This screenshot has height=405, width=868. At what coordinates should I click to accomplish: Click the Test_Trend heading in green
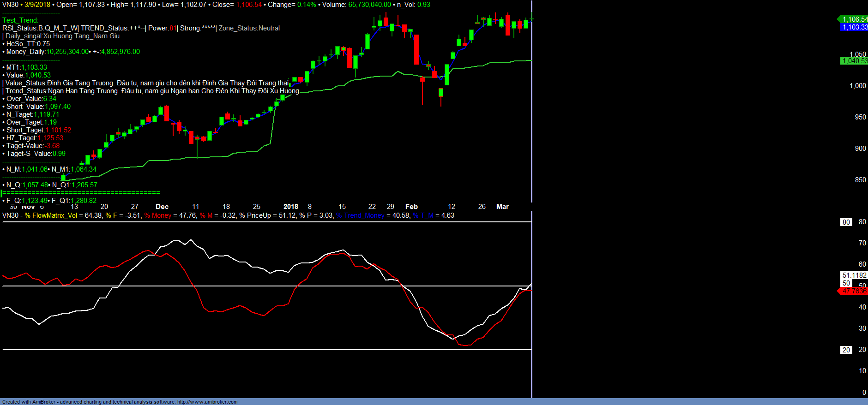[x=20, y=20]
